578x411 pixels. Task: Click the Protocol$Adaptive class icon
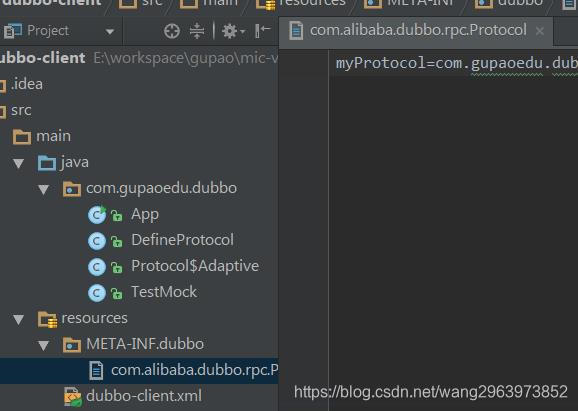click(x=97, y=267)
